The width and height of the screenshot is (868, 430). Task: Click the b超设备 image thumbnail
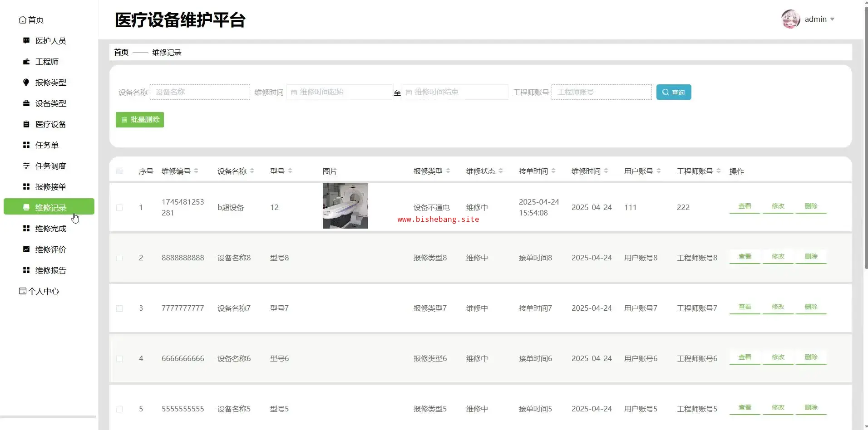coord(345,206)
